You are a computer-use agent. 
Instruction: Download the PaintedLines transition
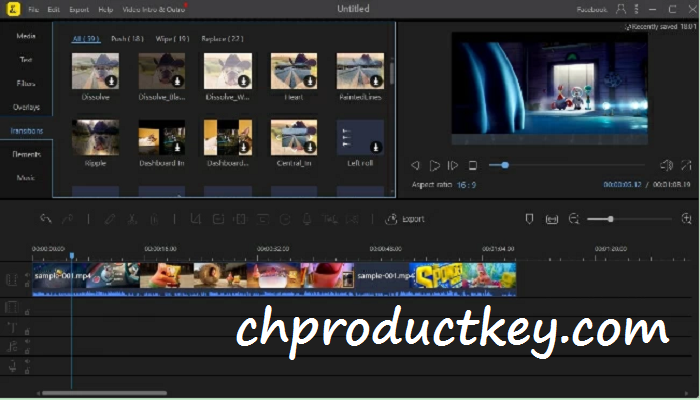click(x=376, y=81)
